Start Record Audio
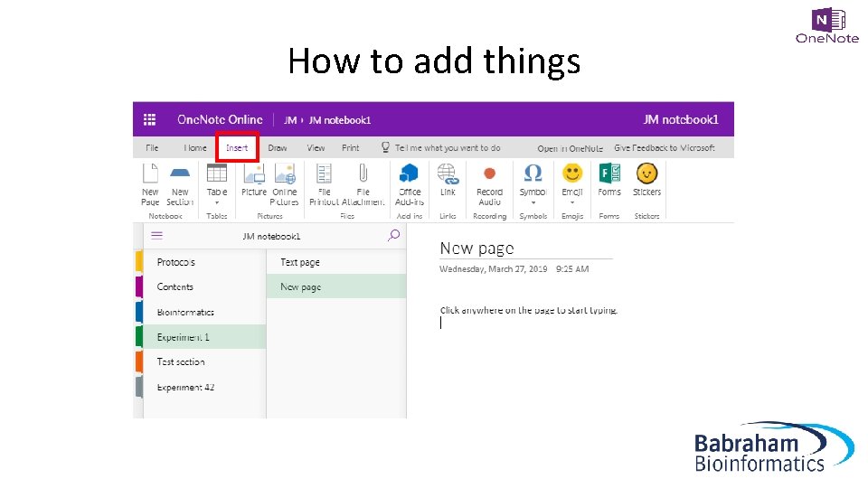 tap(489, 185)
